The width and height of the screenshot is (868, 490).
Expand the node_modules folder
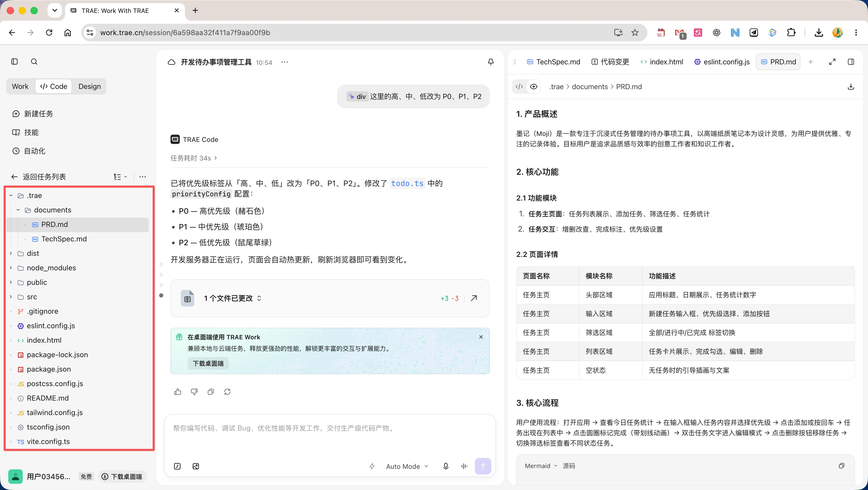[x=11, y=268]
